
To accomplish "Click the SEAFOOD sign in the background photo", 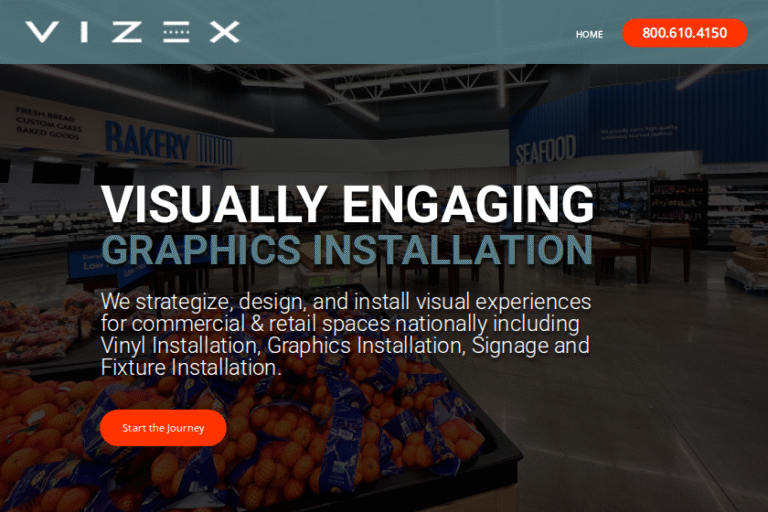I will click(545, 150).
